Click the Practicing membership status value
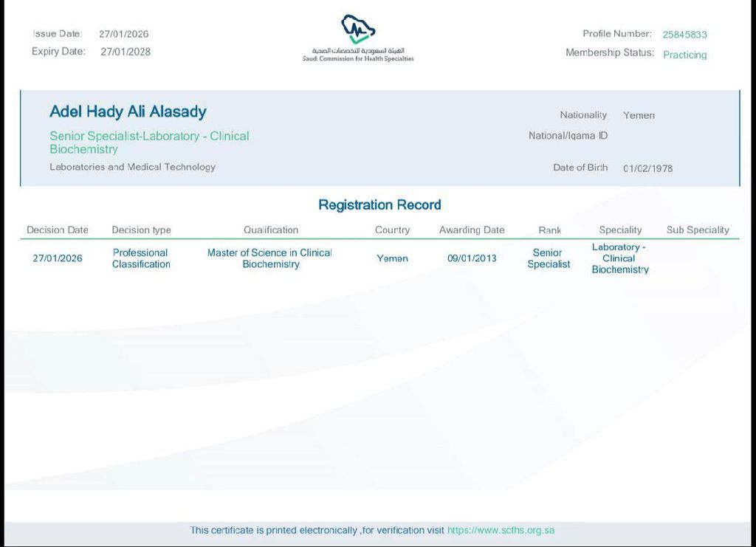Screen dimensions: 756x547 [x=684, y=55]
